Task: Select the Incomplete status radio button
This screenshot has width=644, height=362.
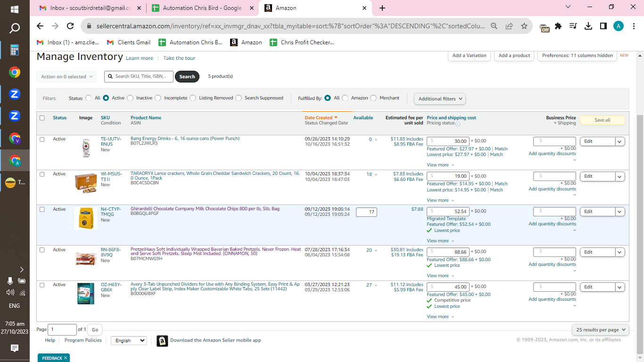Action: [x=158, y=98]
